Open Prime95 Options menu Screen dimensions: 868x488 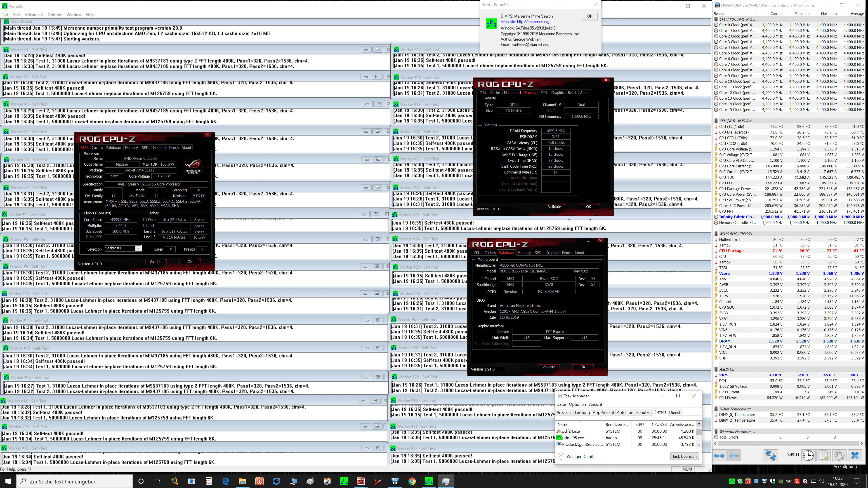pos(54,14)
